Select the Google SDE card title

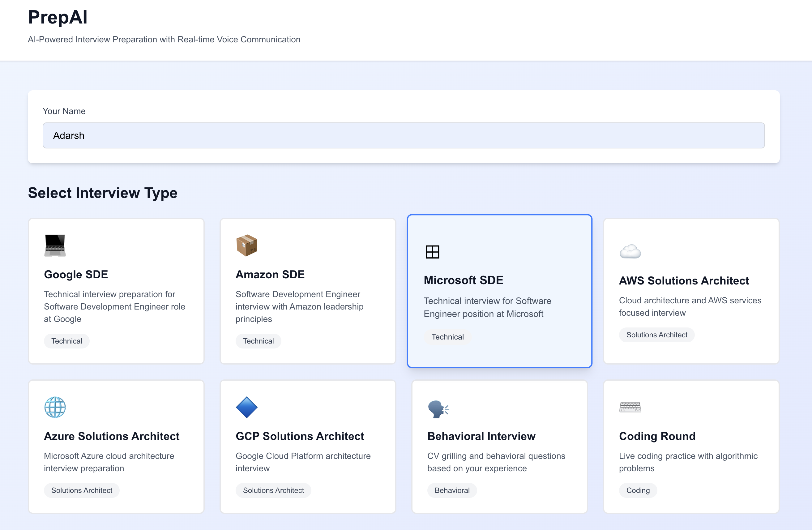pos(76,274)
